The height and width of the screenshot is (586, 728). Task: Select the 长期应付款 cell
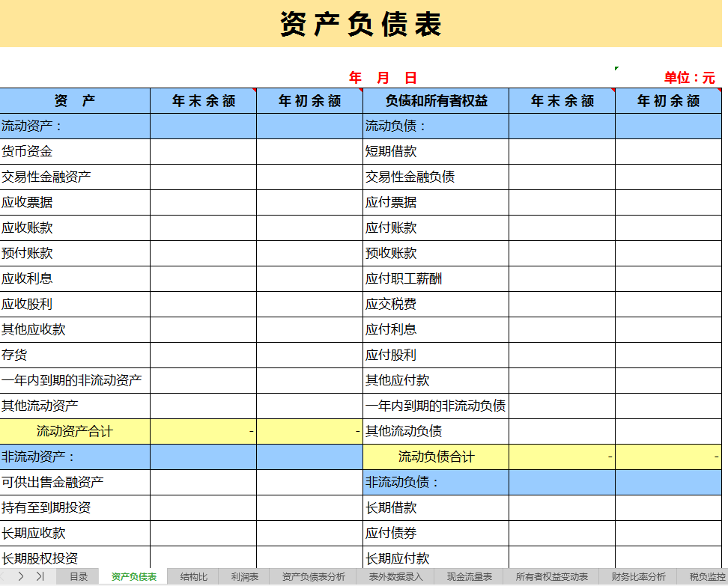[x=436, y=558]
